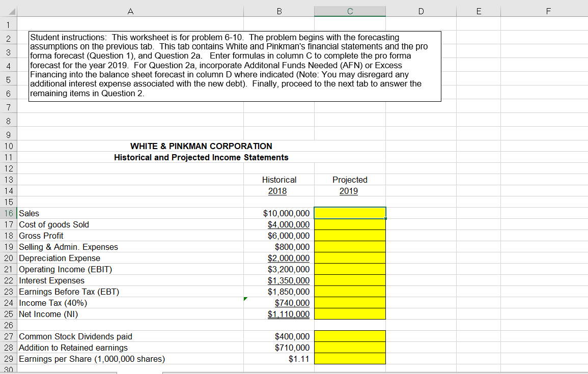This screenshot has width=588, height=374.
Task: Click the $2,000,000 depreciation value
Action: (x=289, y=258)
